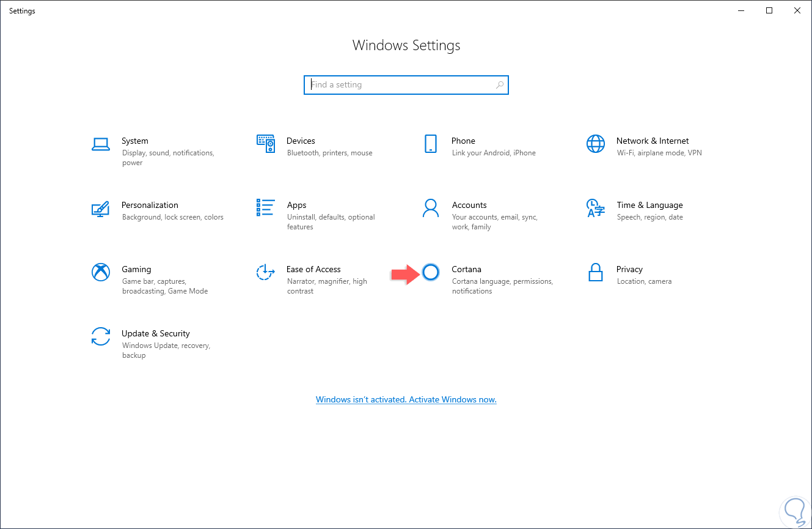
Task: Open the Cortana circle icon
Action: tap(430, 272)
